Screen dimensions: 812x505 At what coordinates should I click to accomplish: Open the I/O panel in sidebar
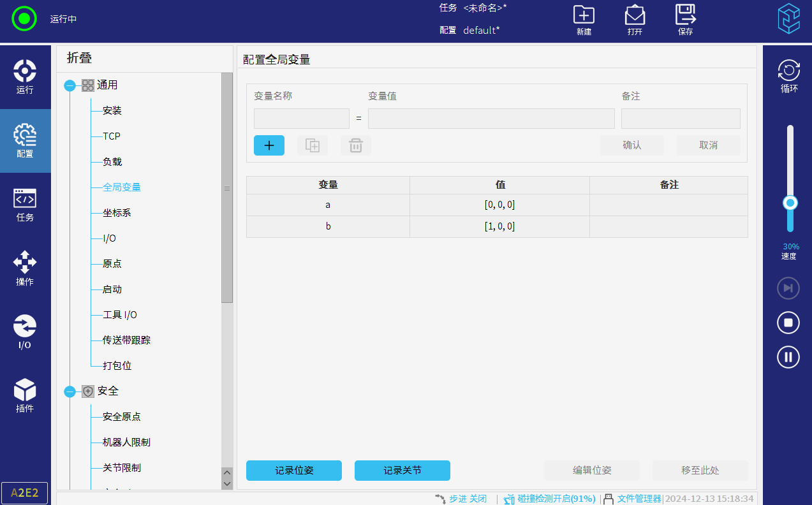(25, 332)
